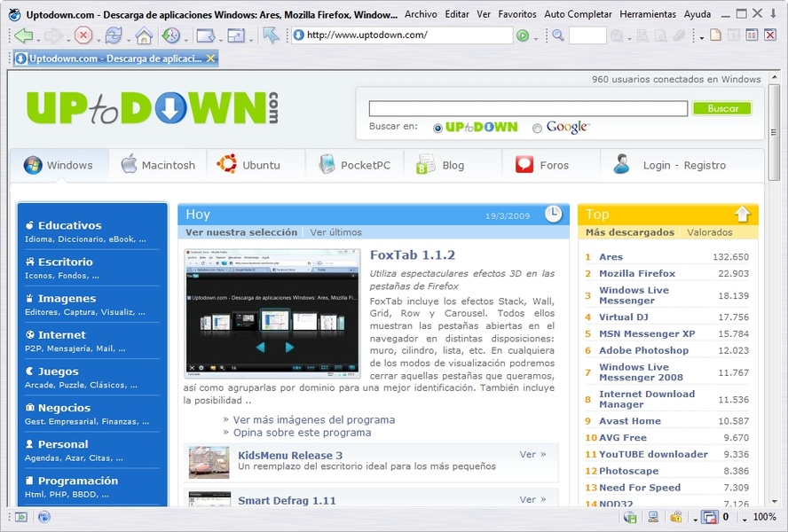Click the green Buscar button
This screenshot has width=788, height=532.
[722, 108]
